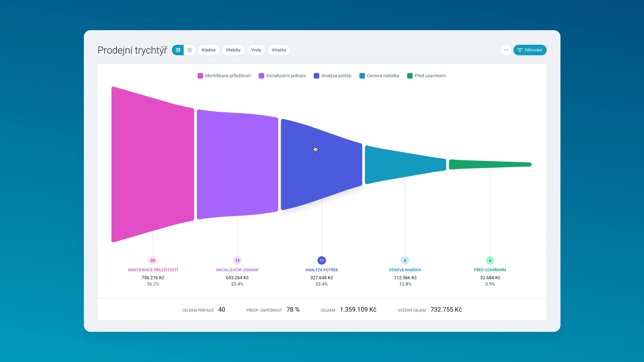Toggle the pink Identifikace příležitostí legend swatch
This screenshot has width=644, height=362.
200,76
